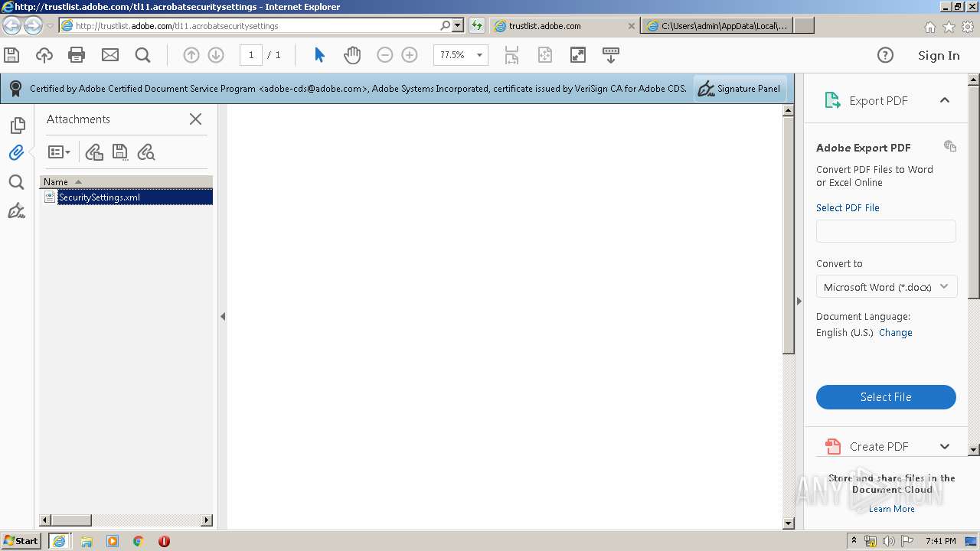Collapse the right tools pane arrow

point(799,301)
